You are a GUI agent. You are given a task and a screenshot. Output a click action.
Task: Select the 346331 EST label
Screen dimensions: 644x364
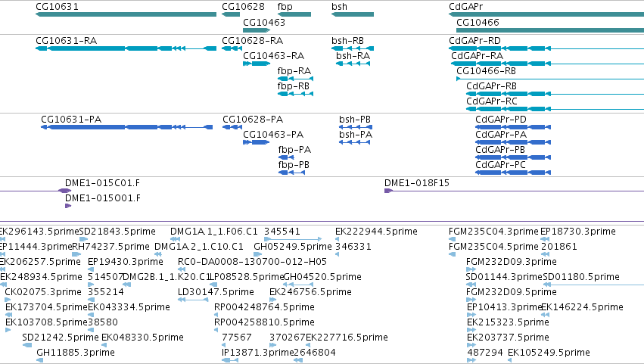(353, 247)
